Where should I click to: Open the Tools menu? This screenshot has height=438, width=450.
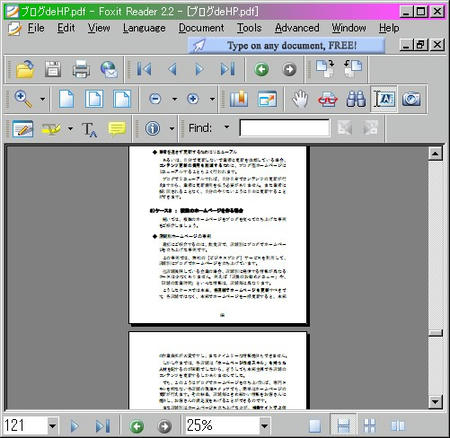tap(249, 28)
